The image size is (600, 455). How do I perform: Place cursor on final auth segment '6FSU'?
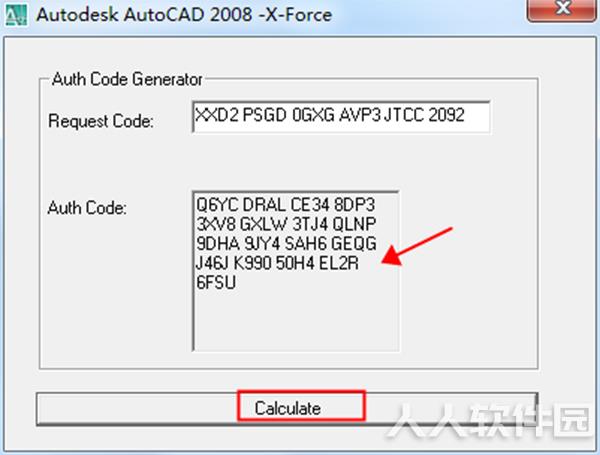click(216, 283)
